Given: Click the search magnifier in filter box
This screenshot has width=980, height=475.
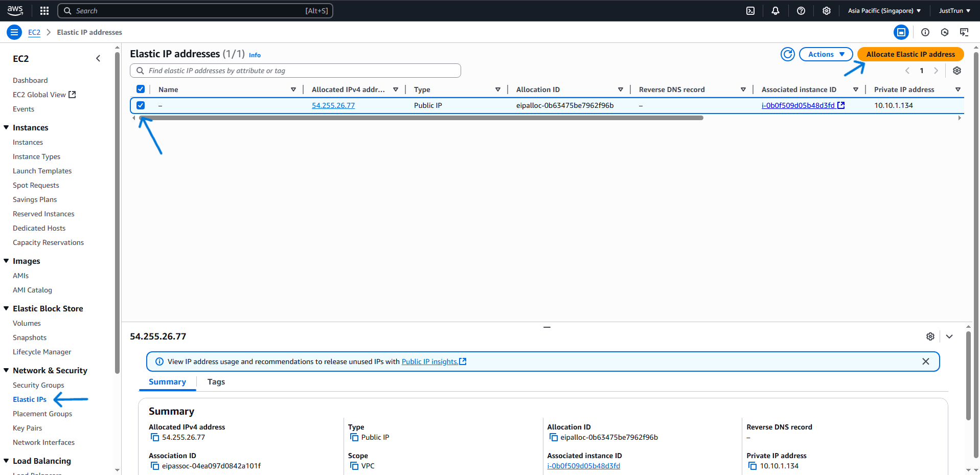Looking at the screenshot, I should click(x=140, y=71).
